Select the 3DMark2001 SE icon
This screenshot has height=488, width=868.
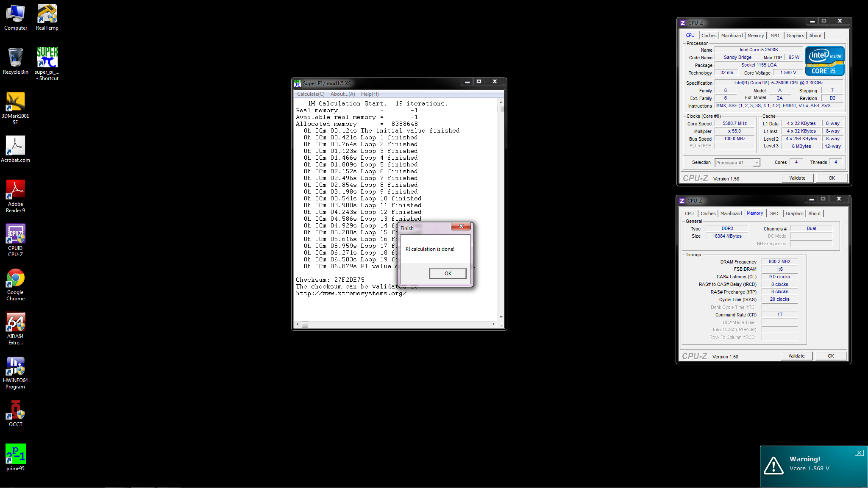(x=15, y=108)
